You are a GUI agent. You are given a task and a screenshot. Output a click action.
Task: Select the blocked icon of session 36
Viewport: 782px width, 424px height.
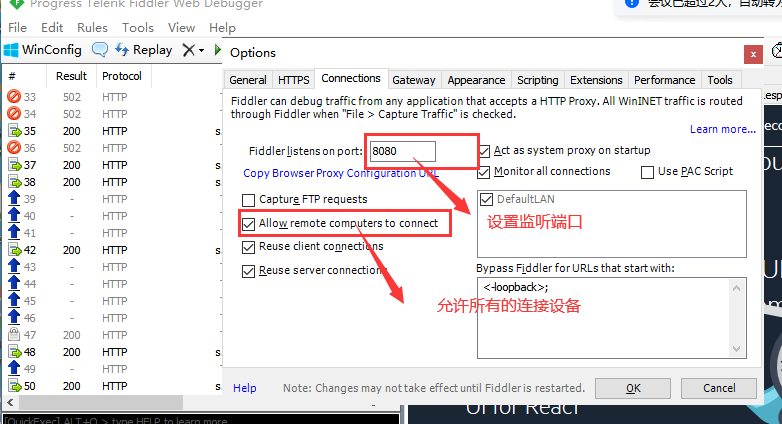[x=14, y=148]
